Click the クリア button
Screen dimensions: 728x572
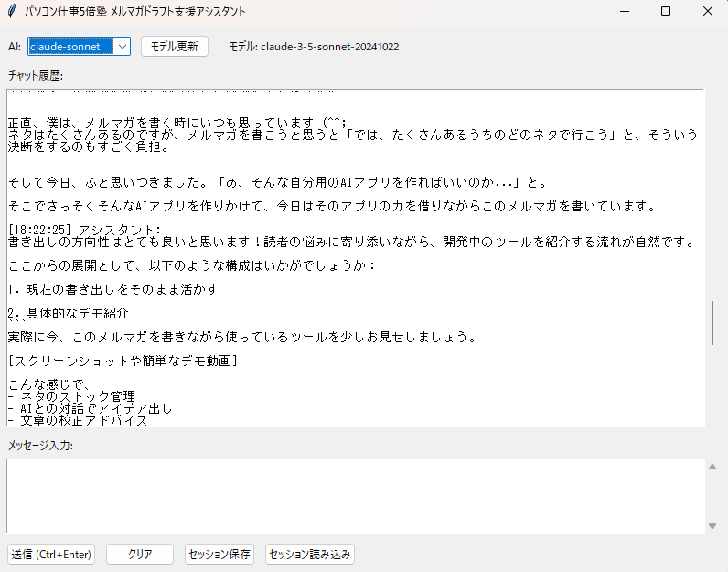(x=140, y=555)
